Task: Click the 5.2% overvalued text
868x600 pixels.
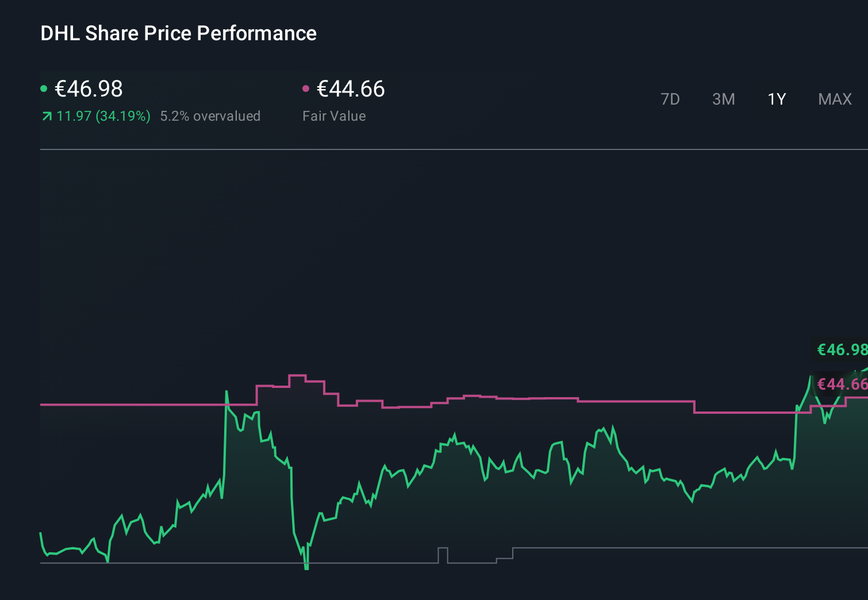Action: tap(210, 116)
